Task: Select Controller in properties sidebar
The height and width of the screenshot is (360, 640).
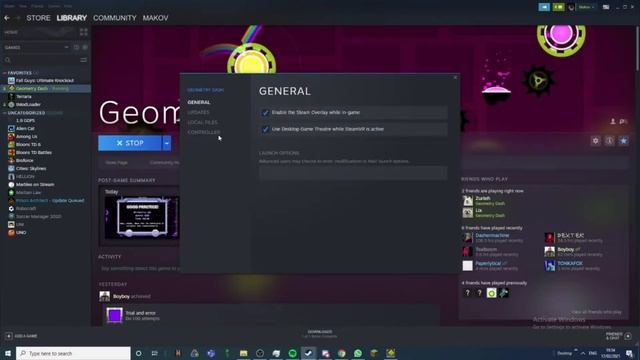Action: pyautogui.click(x=204, y=132)
